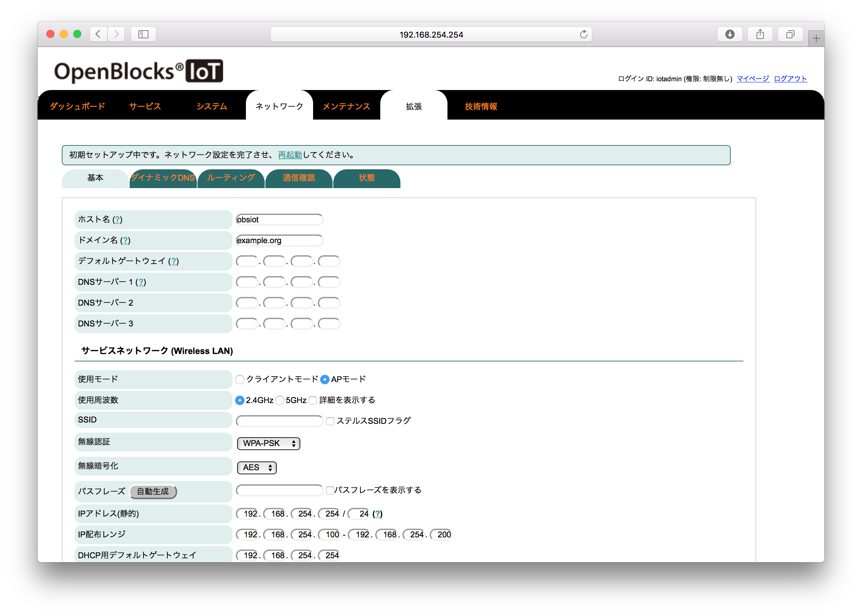Open the メンテナンス main tab
The height and width of the screenshot is (616, 862).
point(346,106)
